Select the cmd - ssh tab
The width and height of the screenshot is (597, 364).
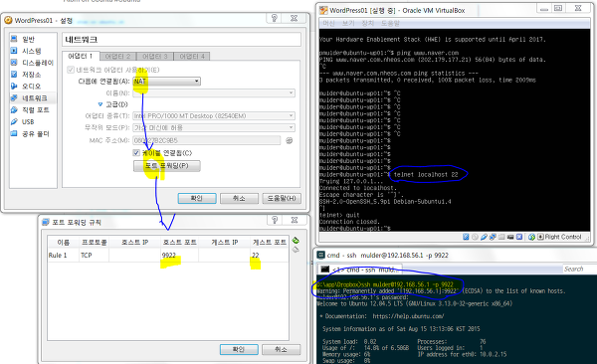[360, 270]
